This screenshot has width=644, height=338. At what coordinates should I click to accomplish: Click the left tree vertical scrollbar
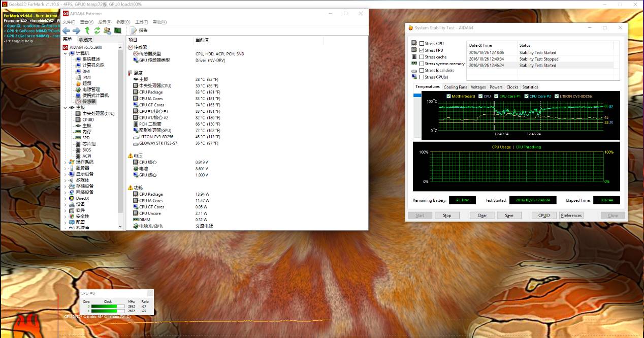120,137
